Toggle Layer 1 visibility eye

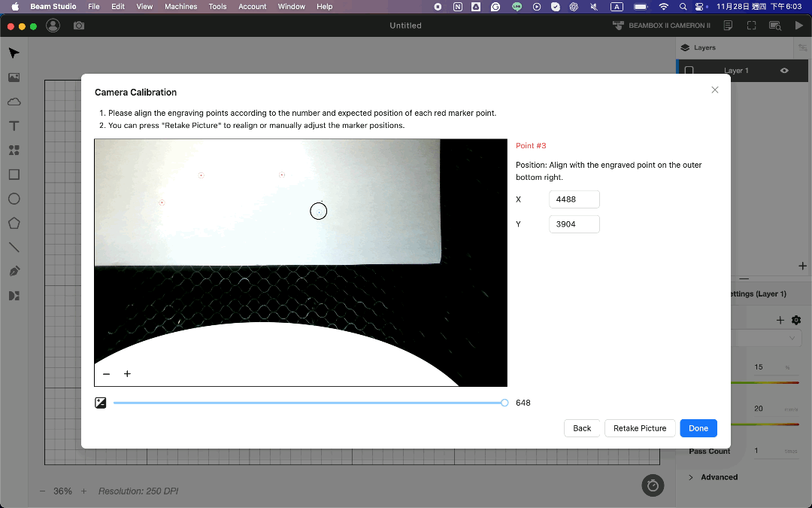(x=784, y=71)
